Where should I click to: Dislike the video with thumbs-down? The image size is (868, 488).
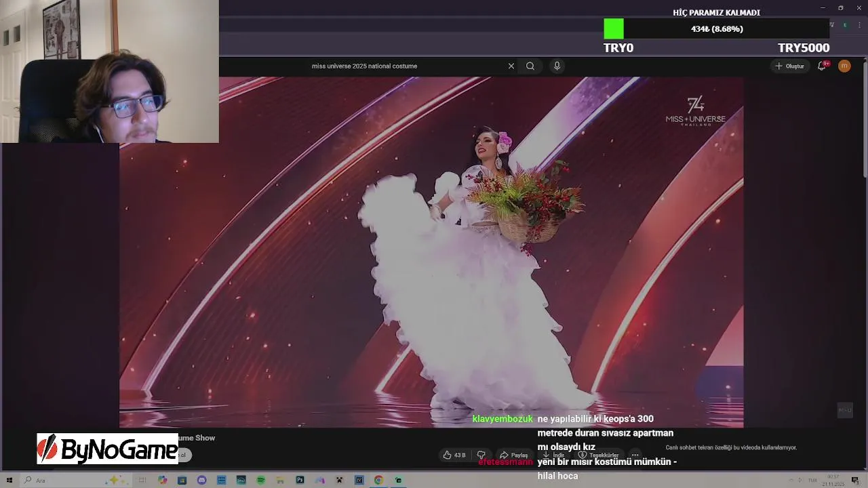(x=481, y=455)
